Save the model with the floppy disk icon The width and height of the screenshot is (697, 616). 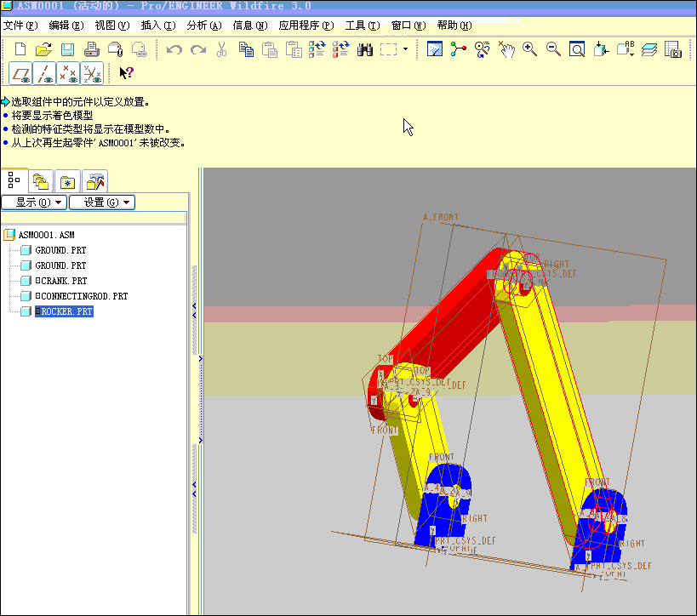coord(67,49)
